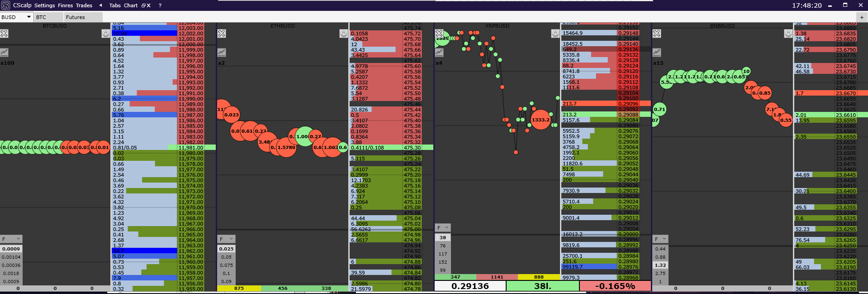This screenshot has width=868, height=294.
Task: Select 0.025 working volume in ETHBUSD
Action: coord(226,249)
